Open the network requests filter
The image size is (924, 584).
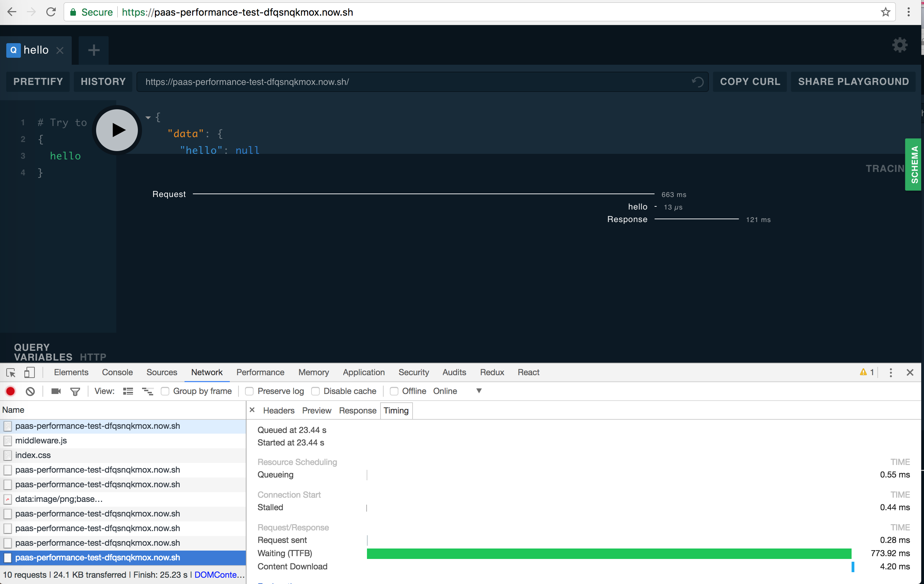coord(75,391)
